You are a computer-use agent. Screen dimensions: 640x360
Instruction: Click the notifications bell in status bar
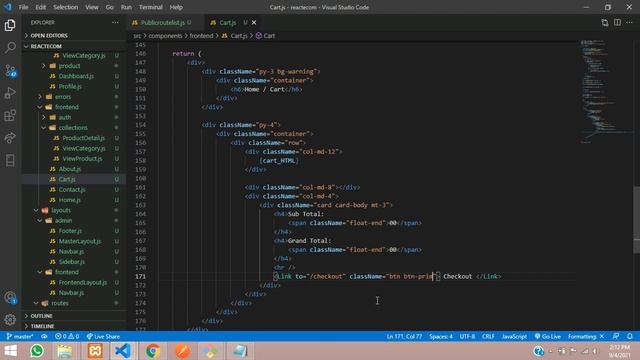630,336
